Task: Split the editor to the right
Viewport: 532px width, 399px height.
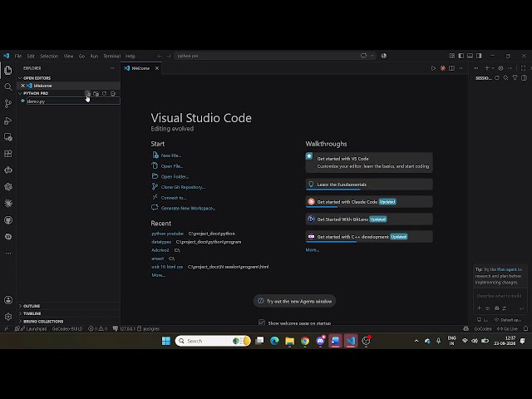Action: (x=451, y=68)
